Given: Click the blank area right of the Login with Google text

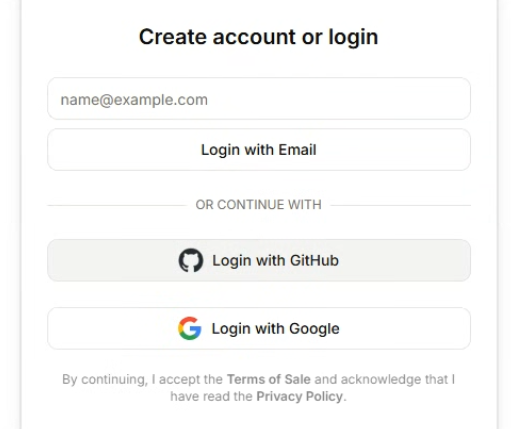Looking at the screenshot, I should [405, 328].
